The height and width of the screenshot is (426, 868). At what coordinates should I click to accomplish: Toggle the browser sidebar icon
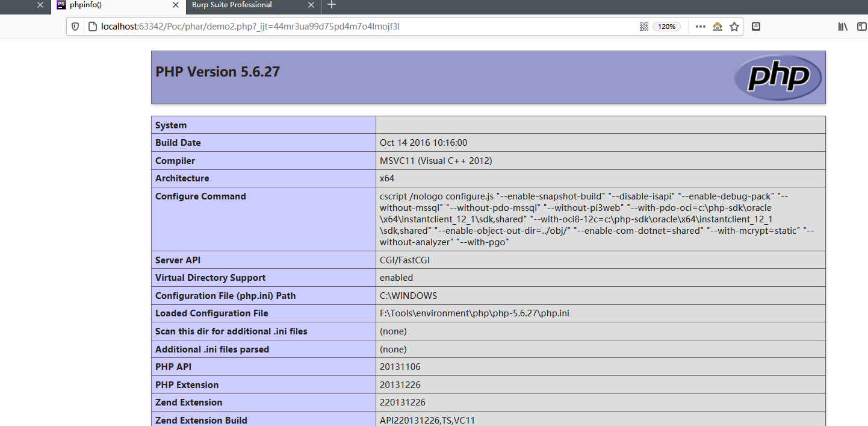click(x=863, y=27)
